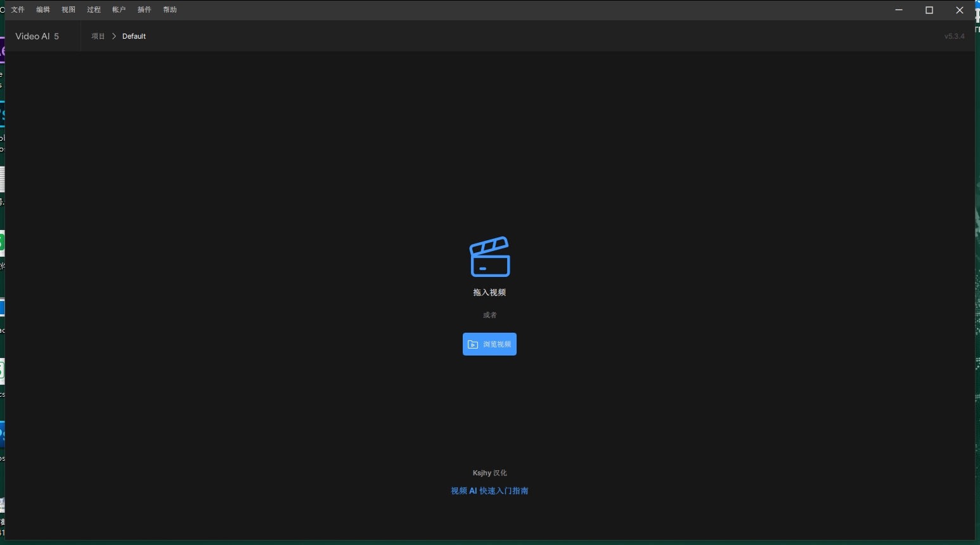The height and width of the screenshot is (545, 980).
Task: Open the 帐户 menu
Action: pyautogui.click(x=119, y=10)
